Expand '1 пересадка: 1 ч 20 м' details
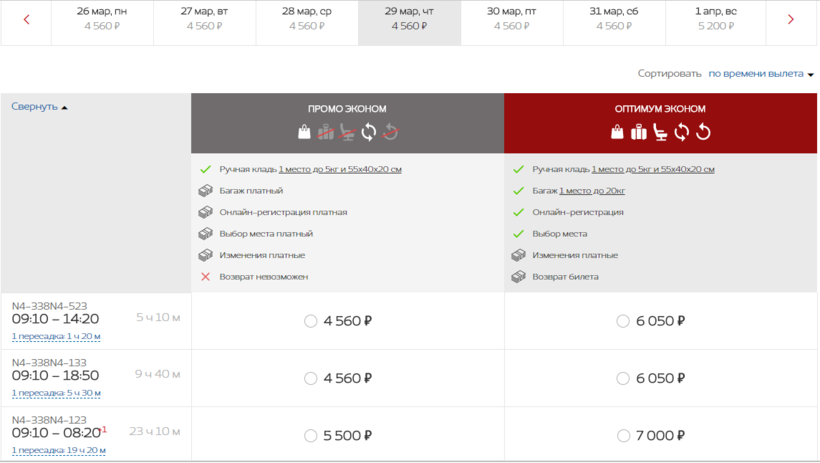The height and width of the screenshot is (463, 820). 56,337
